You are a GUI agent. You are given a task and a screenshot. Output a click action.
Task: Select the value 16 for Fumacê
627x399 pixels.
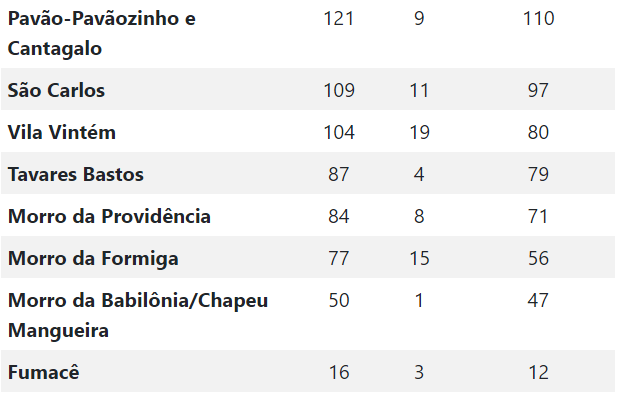(x=339, y=373)
